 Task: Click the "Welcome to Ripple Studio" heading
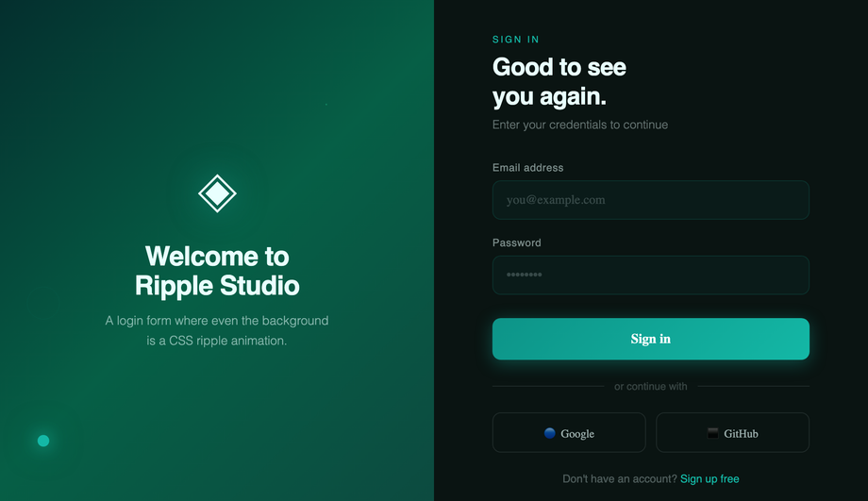point(217,272)
